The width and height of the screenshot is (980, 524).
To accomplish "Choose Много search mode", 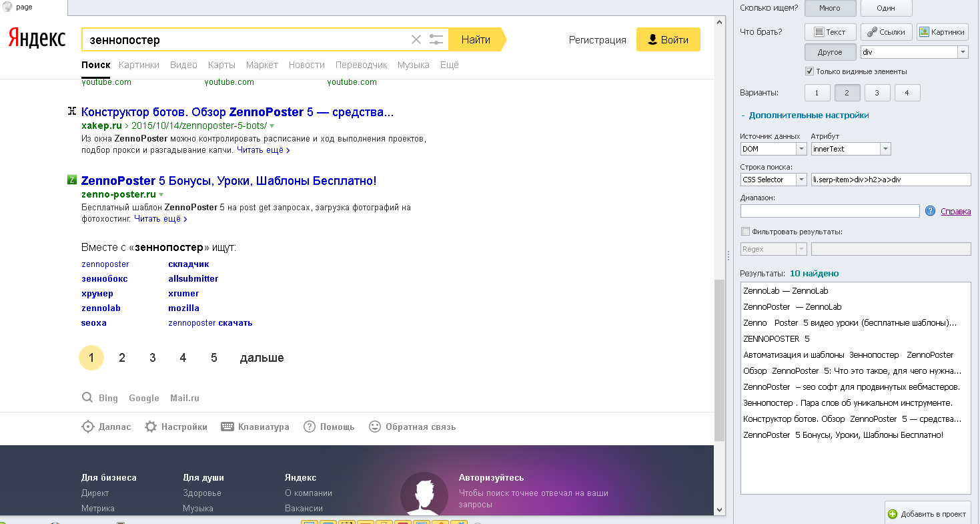I will pos(829,8).
